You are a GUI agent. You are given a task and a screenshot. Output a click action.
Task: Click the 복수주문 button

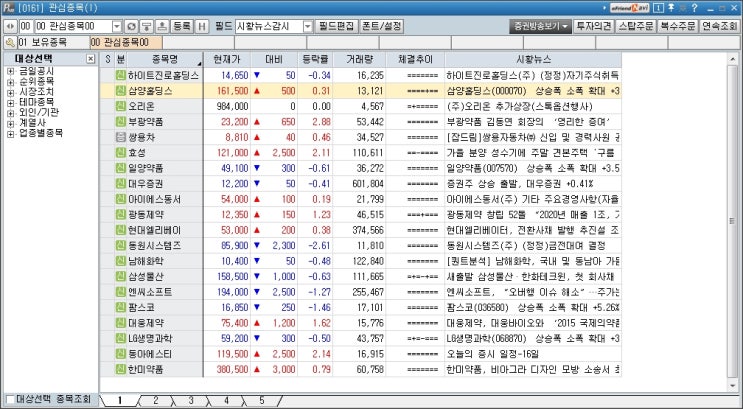[678, 26]
